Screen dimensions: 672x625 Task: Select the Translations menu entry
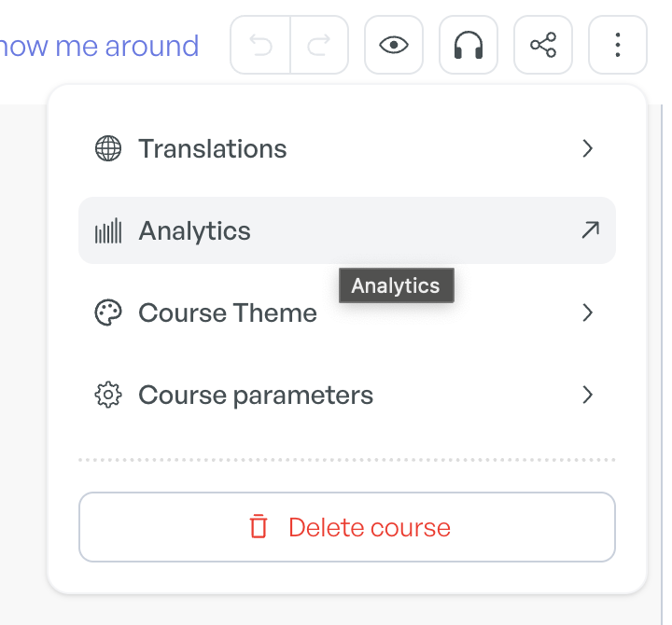point(346,148)
